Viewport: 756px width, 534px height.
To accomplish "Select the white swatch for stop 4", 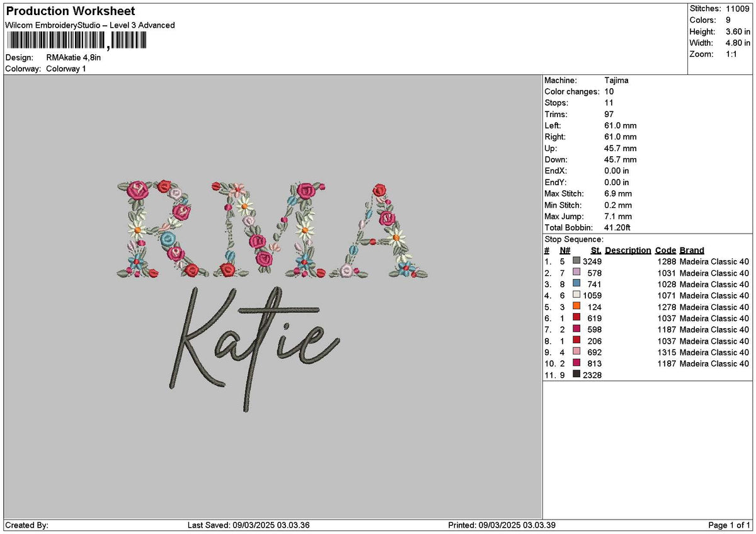I will click(x=575, y=295).
